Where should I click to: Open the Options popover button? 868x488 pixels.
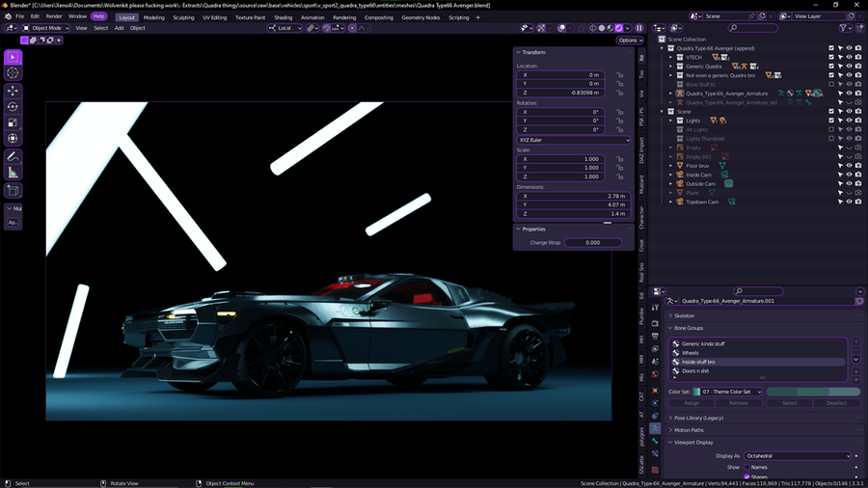tap(630, 41)
